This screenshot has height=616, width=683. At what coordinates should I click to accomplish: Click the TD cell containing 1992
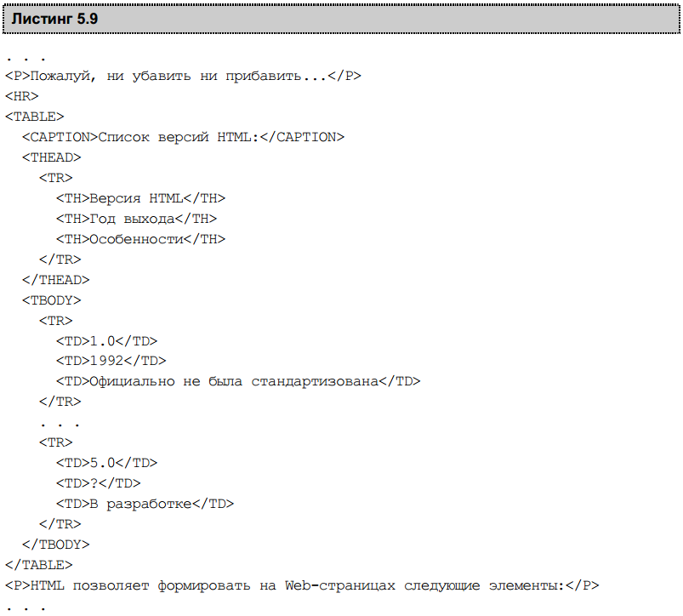(111, 361)
